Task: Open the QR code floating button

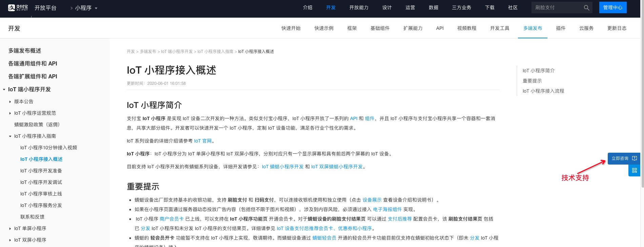Action: tap(634, 171)
